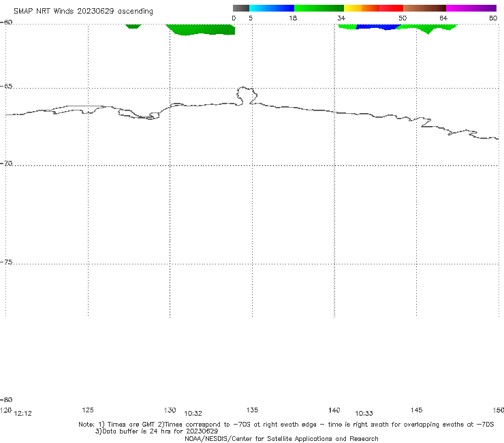
Task: Click the magenta-purple 64-80 color bar segment
Action: coord(471,8)
